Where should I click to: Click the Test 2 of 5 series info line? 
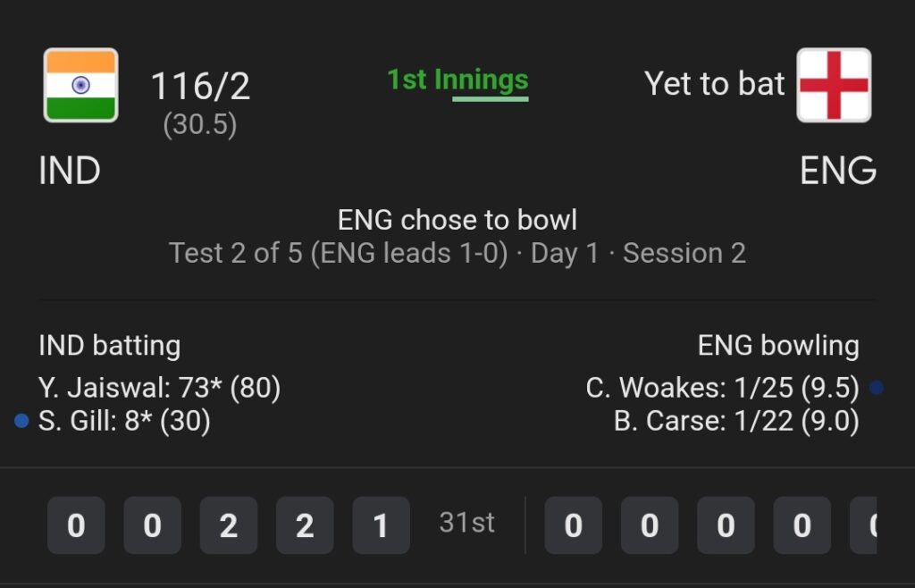pyautogui.click(x=457, y=254)
